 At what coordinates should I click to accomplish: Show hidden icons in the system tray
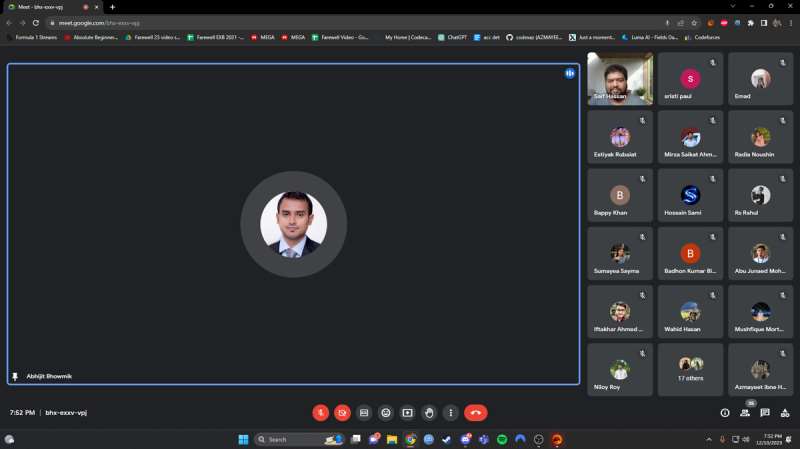[x=709, y=439]
